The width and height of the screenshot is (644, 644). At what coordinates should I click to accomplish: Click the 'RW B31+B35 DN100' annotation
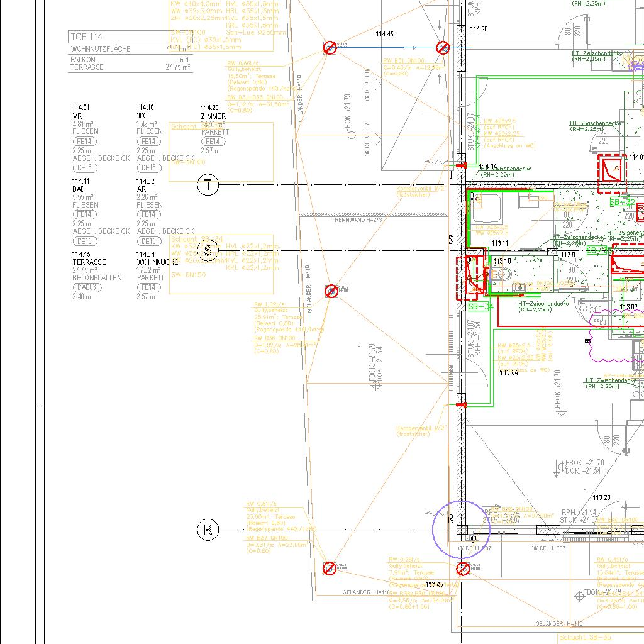pos(255,97)
